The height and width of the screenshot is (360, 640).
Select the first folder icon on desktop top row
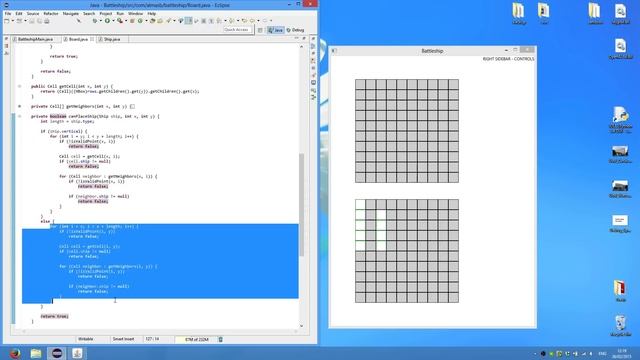click(519, 14)
